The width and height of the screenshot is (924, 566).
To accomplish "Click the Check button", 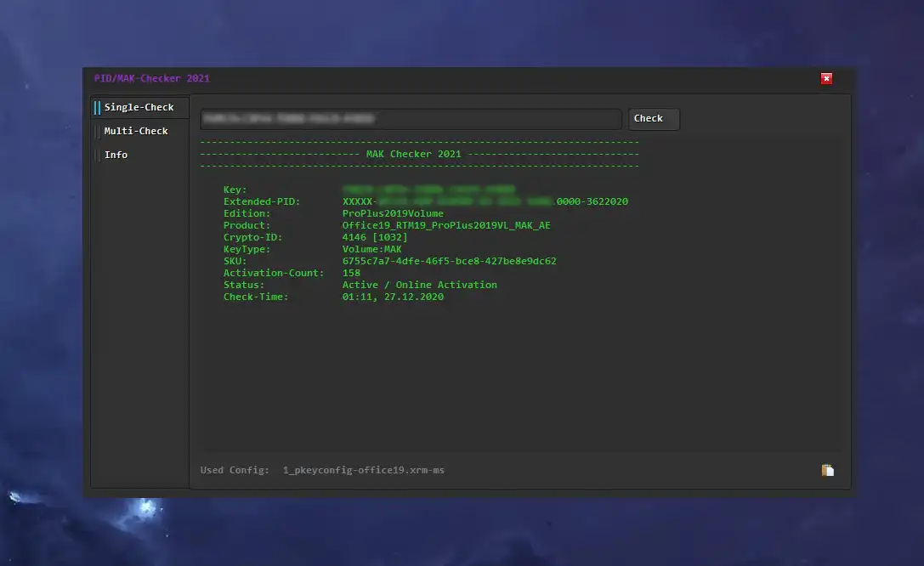I will [654, 118].
